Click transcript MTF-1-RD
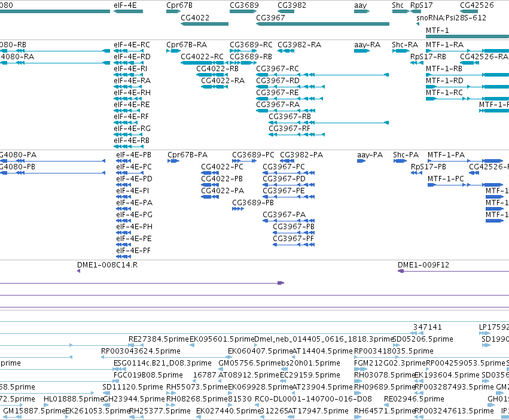This screenshot has height=420, width=509. (x=444, y=81)
